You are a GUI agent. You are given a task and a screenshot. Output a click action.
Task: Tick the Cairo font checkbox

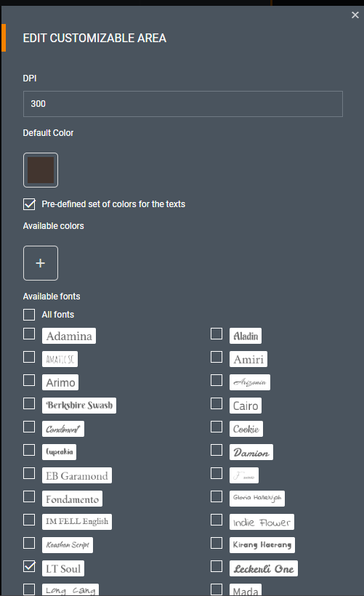[217, 403]
